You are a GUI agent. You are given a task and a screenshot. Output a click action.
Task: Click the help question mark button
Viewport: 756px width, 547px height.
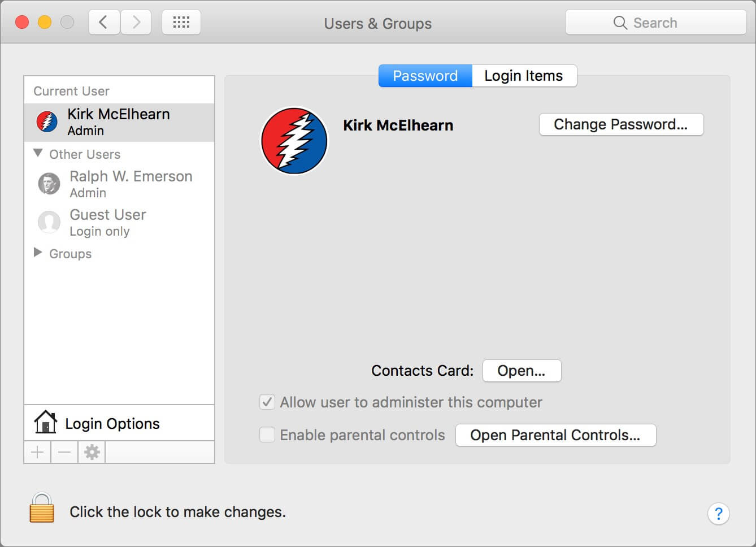coord(718,514)
